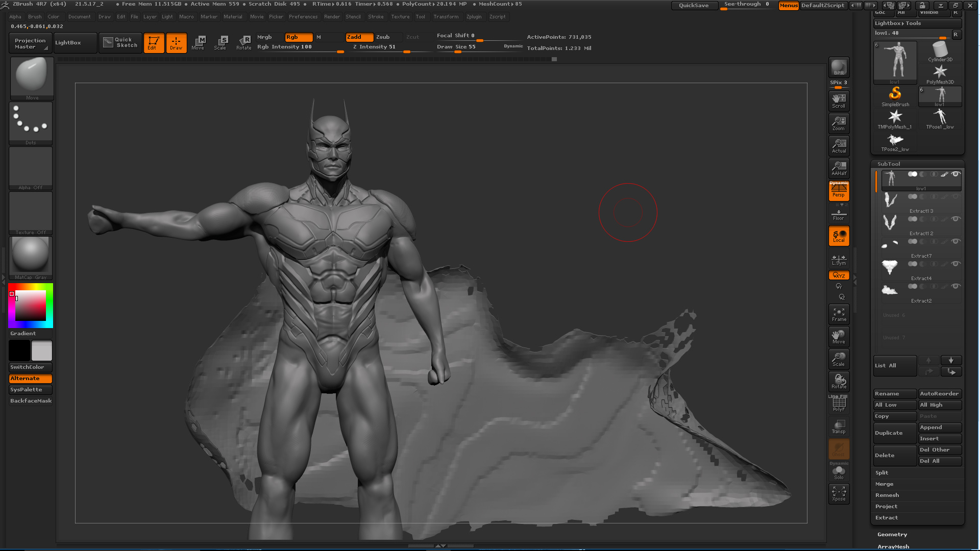980x551 pixels.
Task: Select the black secondary color swatch
Action: point(19,350)
